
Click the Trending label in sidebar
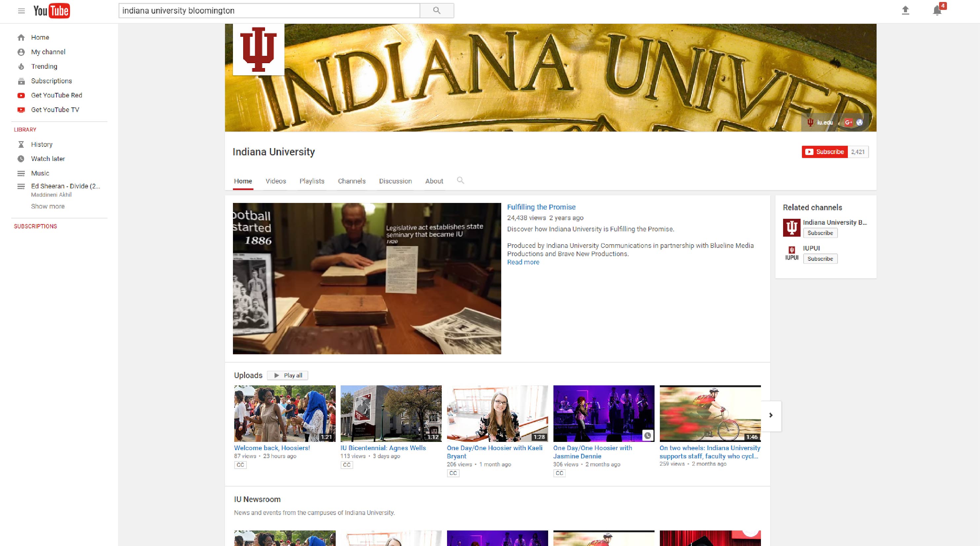pyautogui.click(x=44, y=66)
